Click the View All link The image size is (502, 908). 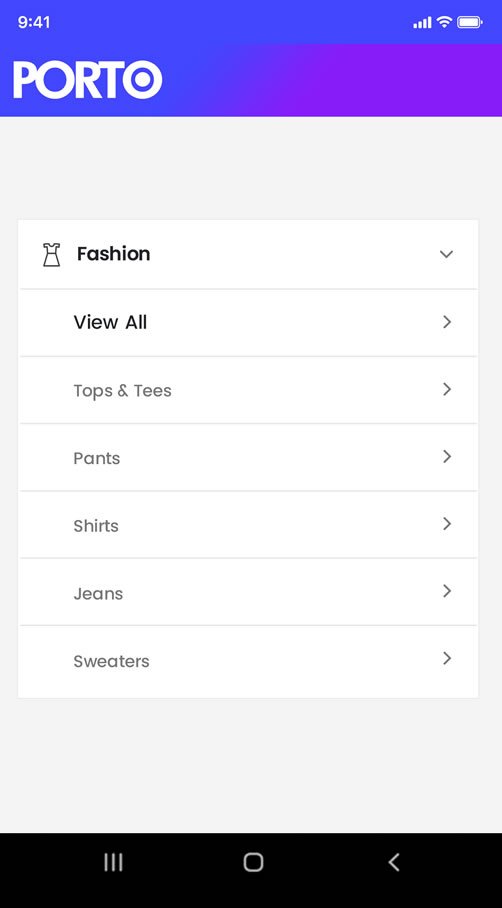tap(110, 323)
